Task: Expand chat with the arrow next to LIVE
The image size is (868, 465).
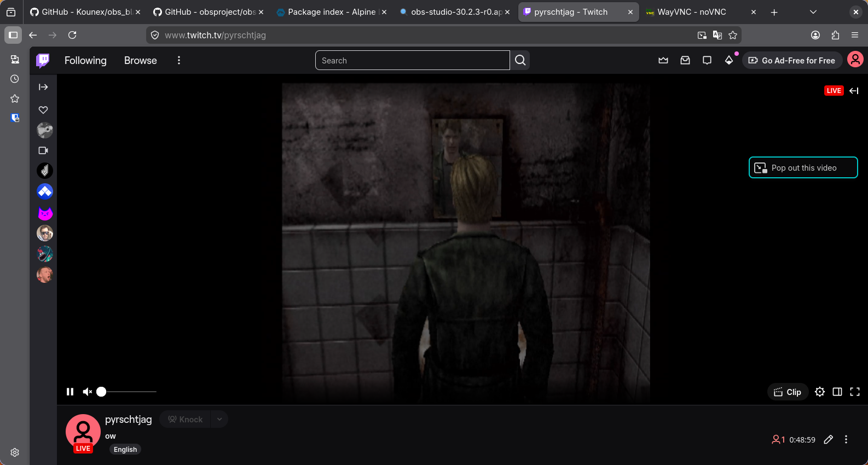Action: coord(854,91)
